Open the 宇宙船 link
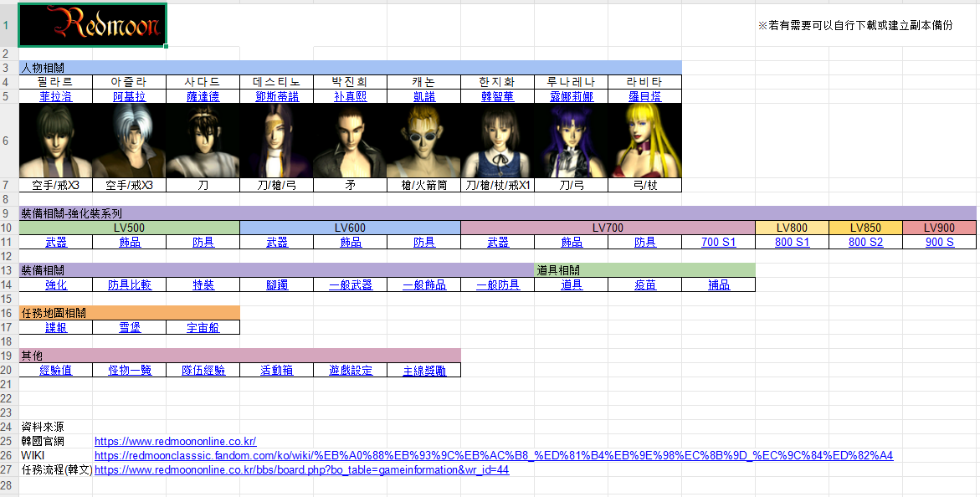Screen dimensions: 980x497 coord(203,328)
